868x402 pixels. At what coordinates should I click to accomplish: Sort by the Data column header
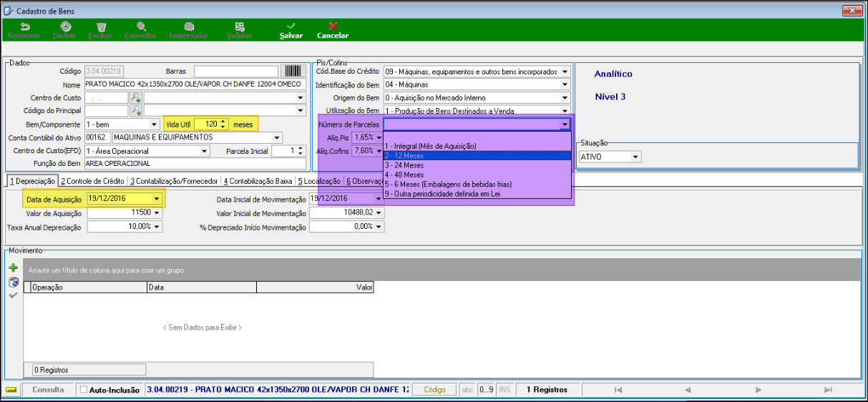[201, 287]
